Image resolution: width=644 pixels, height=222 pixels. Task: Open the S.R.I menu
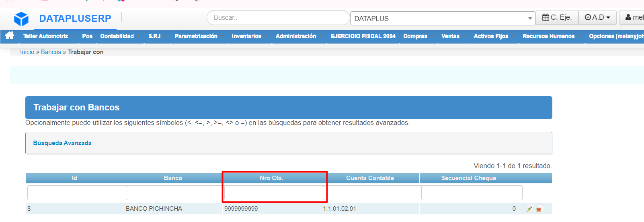[154, 36]
